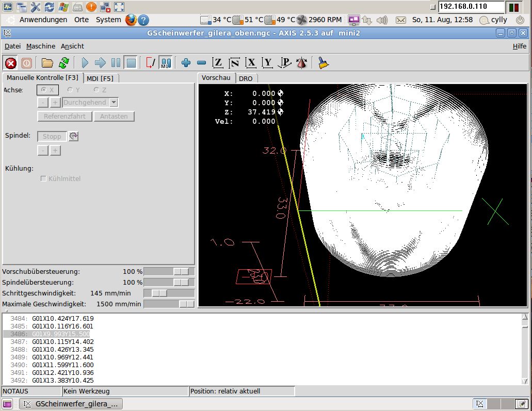
Task: Click the Antasten button
Action: [114, 117]
